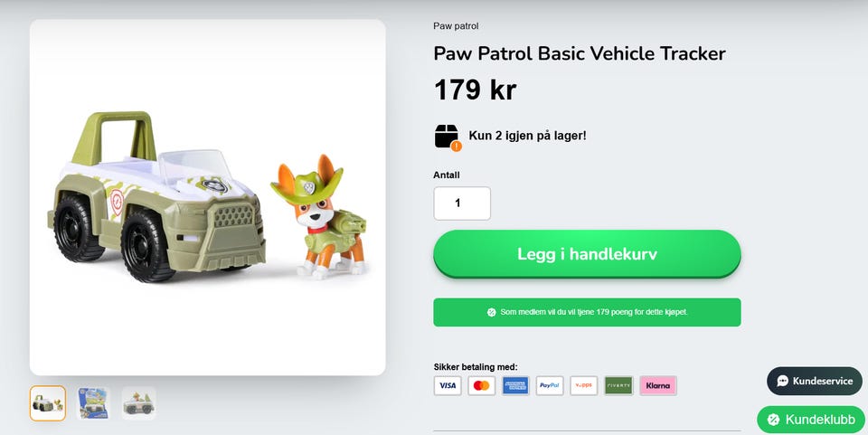Viewport: 868px width, 435px height.
Task: Click the Riverty payment icon
Action: 618,386
